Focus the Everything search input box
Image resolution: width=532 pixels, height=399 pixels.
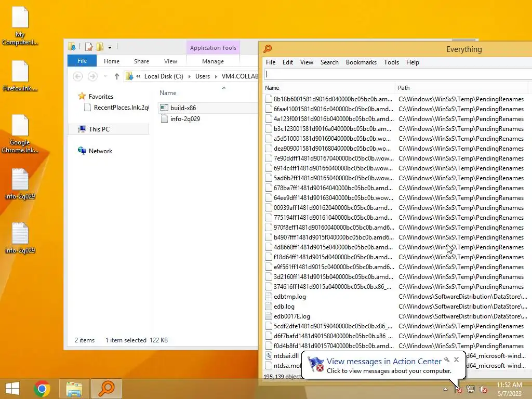(397, 74)
